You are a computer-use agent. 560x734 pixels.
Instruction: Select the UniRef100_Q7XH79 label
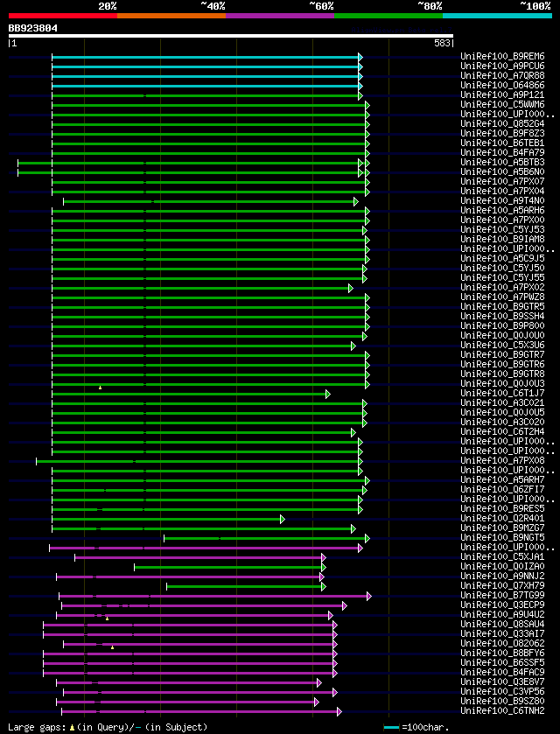[x=502, y=585]
